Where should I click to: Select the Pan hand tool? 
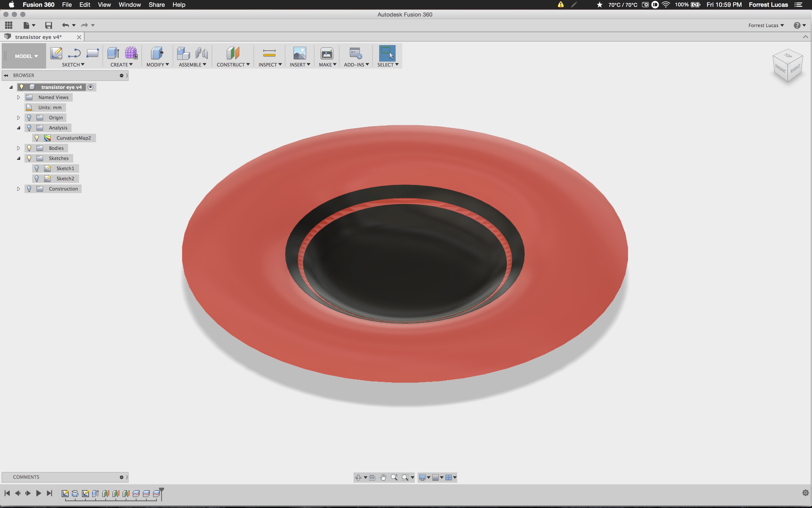[x=383, y=478]
